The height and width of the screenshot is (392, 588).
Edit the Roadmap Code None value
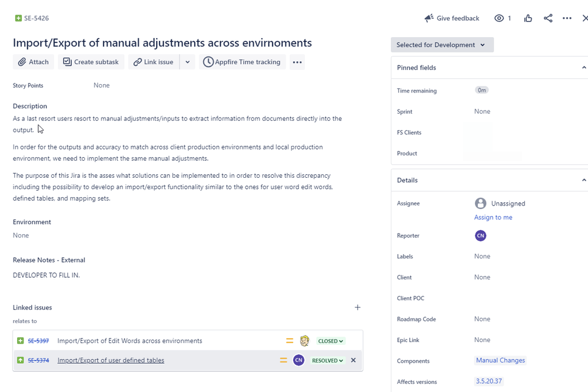click(482, 319)
